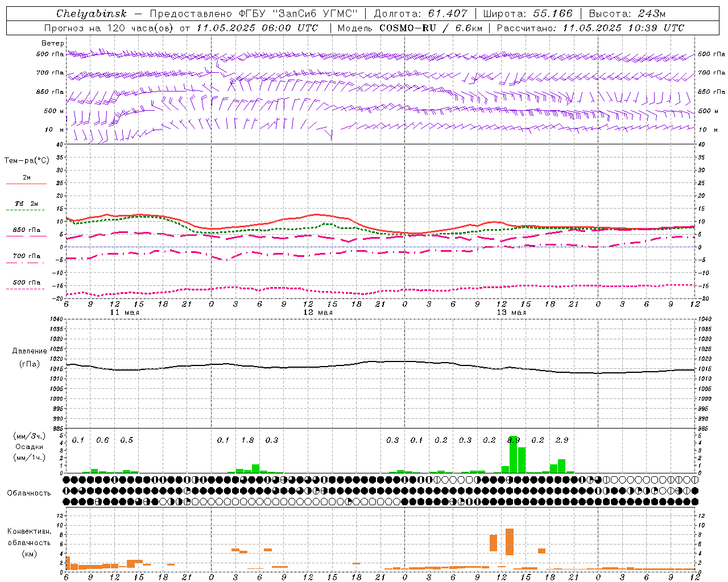Click the 1.8 precipitation total value
This screenshot has width=728, height=582.
click(247, 440)
